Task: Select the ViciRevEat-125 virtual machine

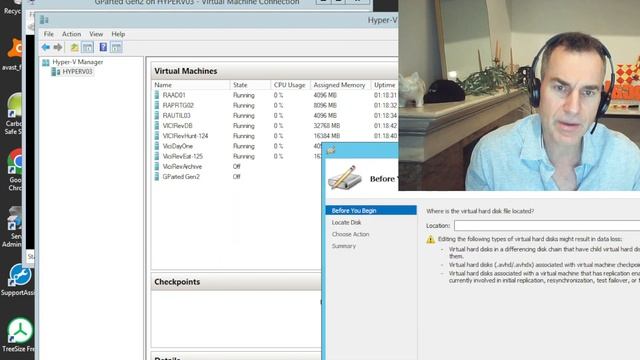Action: 182,156
